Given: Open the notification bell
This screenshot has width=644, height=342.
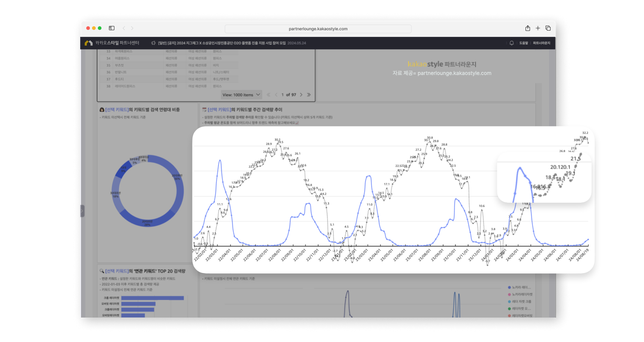Looking at the screenshot, I should point(512,43).
